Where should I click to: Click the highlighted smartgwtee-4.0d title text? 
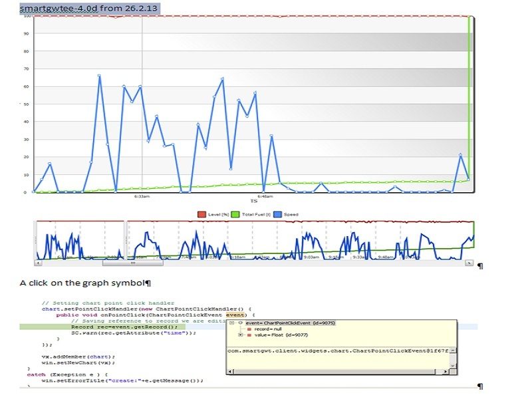(x=59, y=9)
